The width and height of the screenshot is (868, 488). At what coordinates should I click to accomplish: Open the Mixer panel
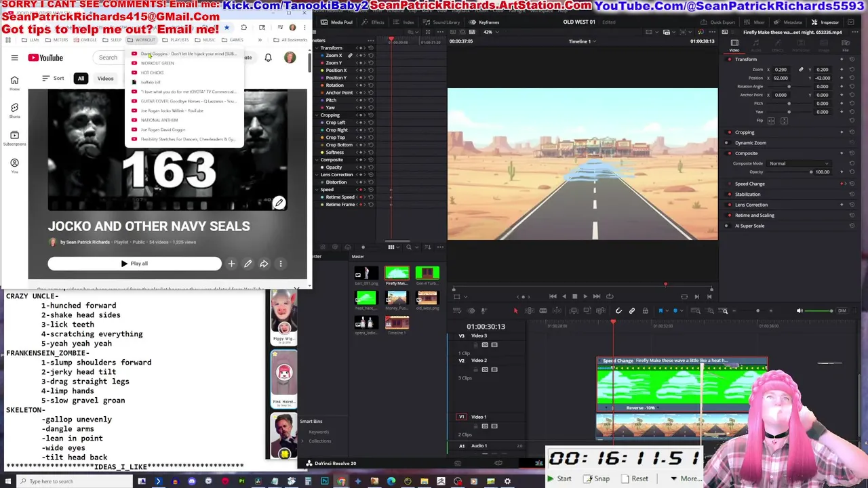pos(755,22)
